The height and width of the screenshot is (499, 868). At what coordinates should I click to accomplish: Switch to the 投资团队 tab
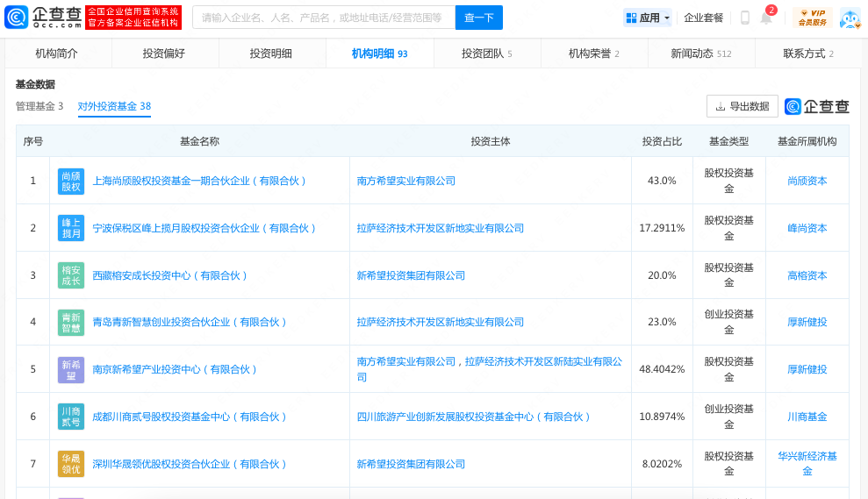(x=486, y=53)
